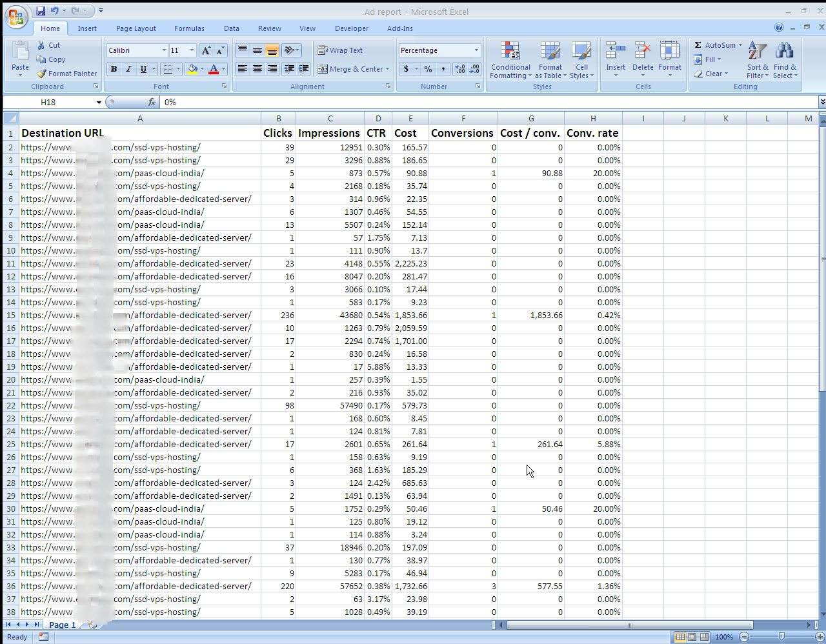Screen dimensions: 826x644
Task: Open the Office Button menu
Action: coord(17,17)
